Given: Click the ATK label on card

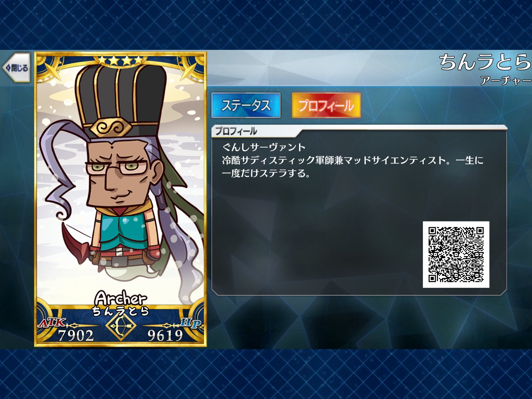Looking at the screenshot, I should coord(52,323).
